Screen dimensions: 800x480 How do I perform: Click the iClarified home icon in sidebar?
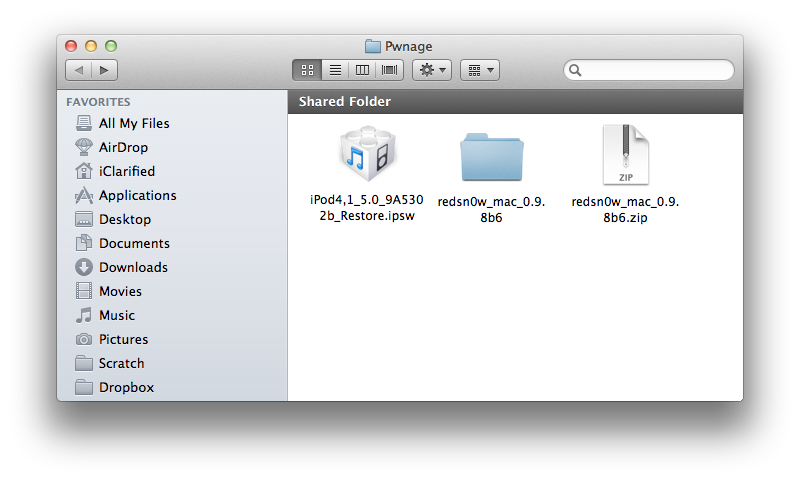84,171
